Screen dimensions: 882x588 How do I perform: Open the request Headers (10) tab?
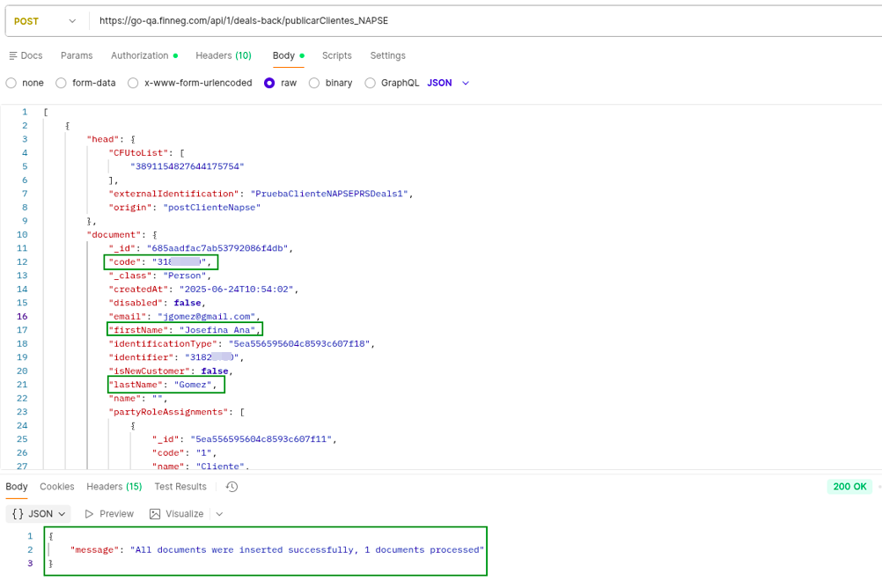pyautogui.click(x=223, y=55)
